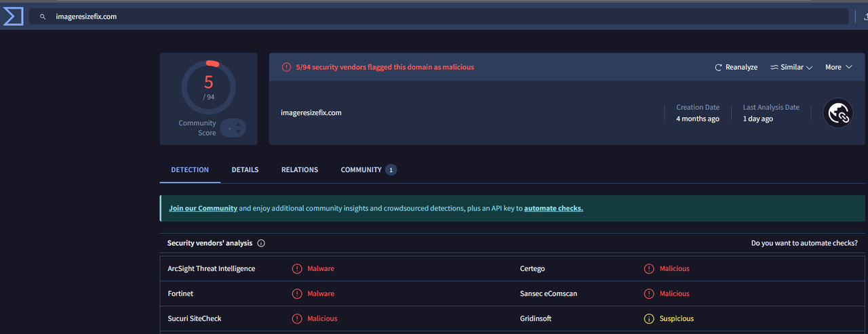The image size is (868, 334).
Task: Open the automate checks link
Action: pos(553,208)
